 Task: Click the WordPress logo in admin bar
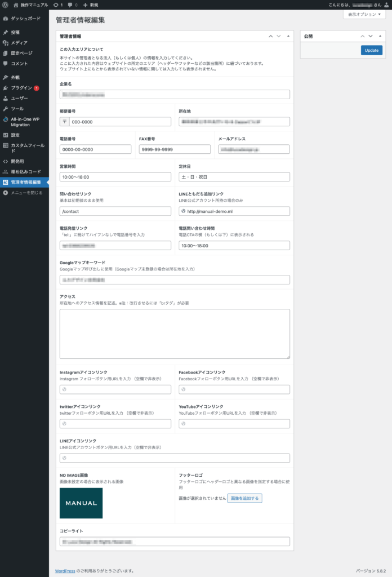(x=5, y=5)
